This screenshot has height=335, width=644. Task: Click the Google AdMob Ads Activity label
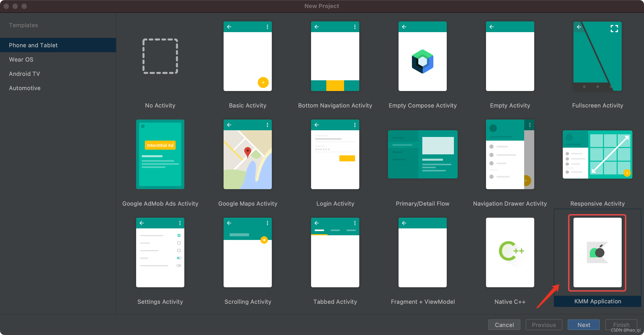click(x=160, y=204)
